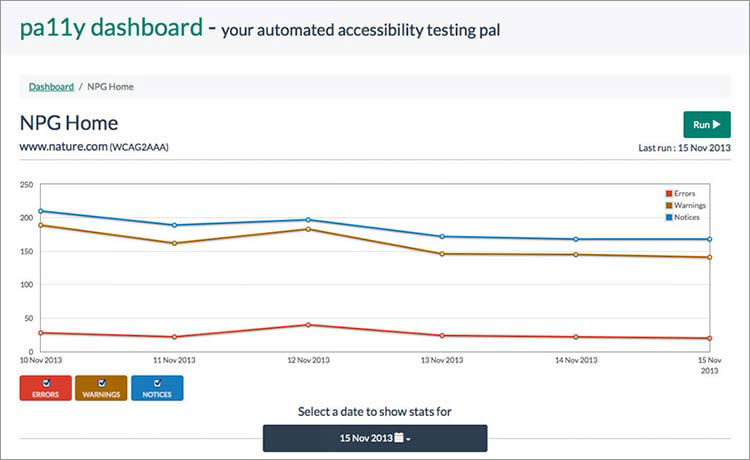Select the NPG Home breadcrumb item
This screenshot has height=460, width=750.
tap(111, 87)
